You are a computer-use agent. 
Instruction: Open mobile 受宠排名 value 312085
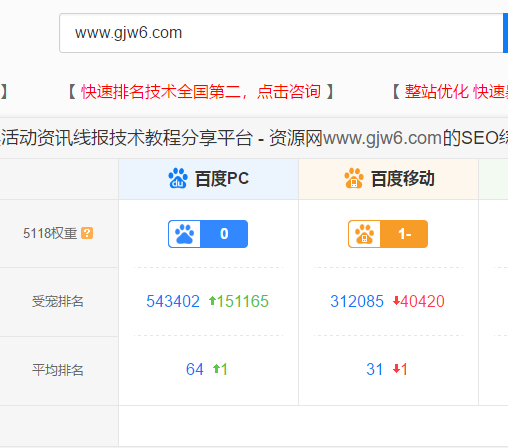pyautogui.click(x=357, y=301)
